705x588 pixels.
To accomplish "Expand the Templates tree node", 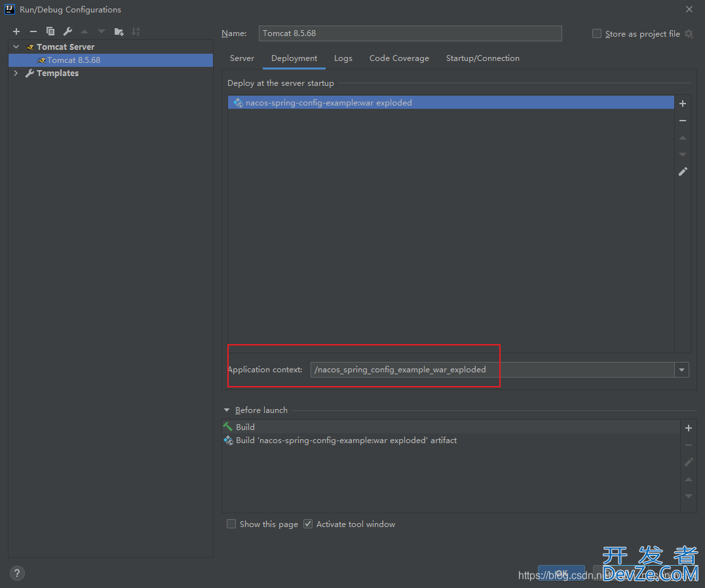I will coord(16,73).
